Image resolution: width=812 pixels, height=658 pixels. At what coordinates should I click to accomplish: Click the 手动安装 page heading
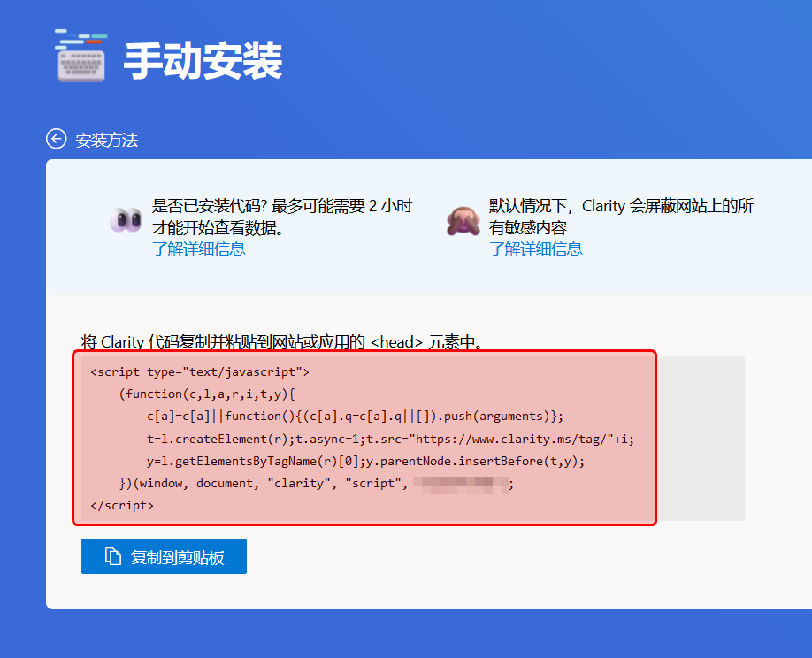point(203,61)
